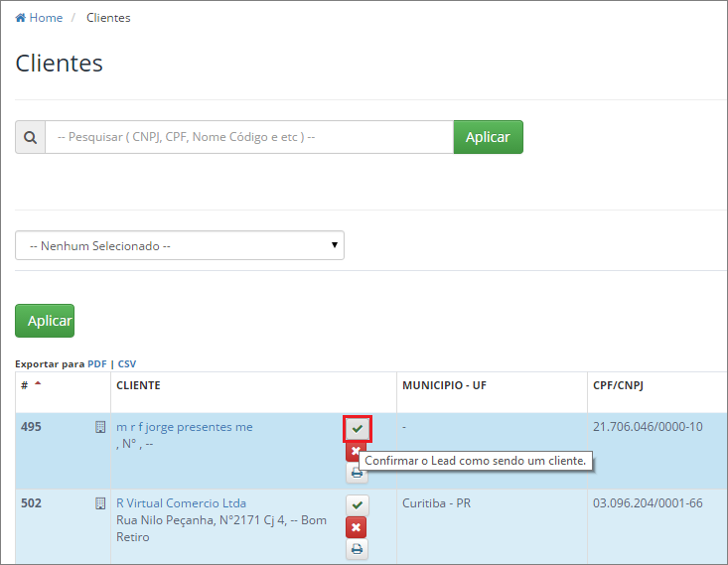Click Aplicar button beside search field

(488, 137)
